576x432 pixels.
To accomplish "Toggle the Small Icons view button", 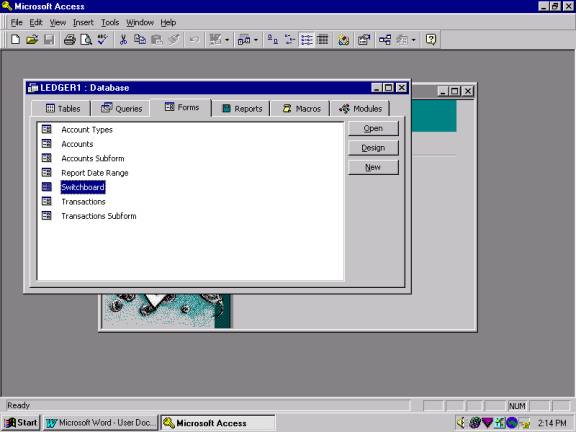I will coord(290,39).
